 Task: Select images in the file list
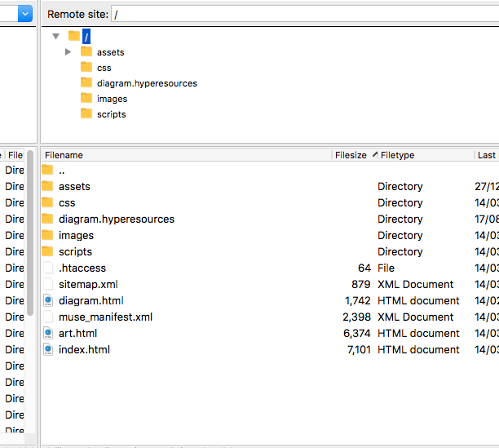76,236
